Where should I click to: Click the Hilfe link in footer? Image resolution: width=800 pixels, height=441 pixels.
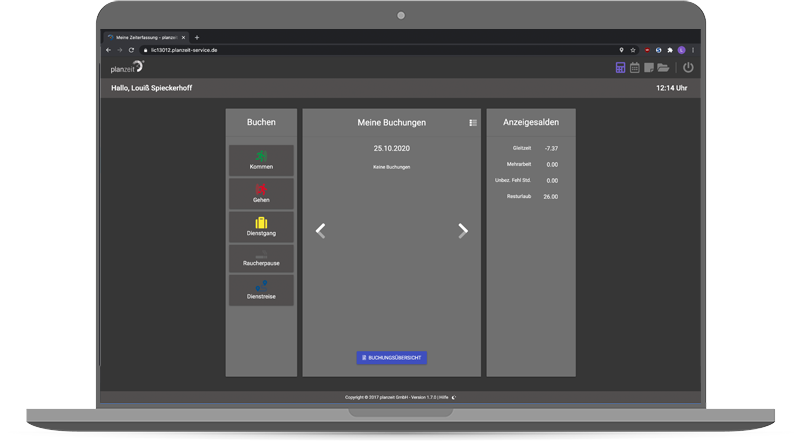click(x=444, y=397)
